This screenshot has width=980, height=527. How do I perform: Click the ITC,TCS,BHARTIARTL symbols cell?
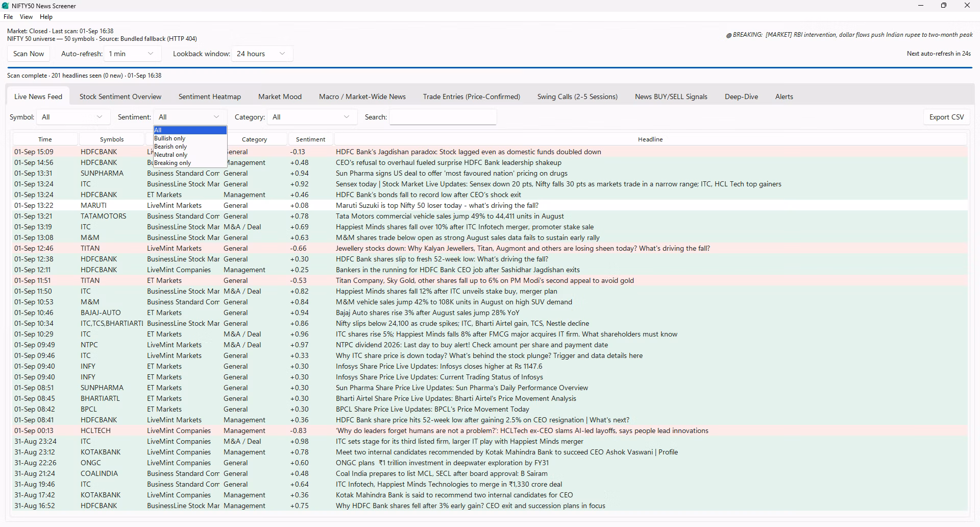point(111,323)
